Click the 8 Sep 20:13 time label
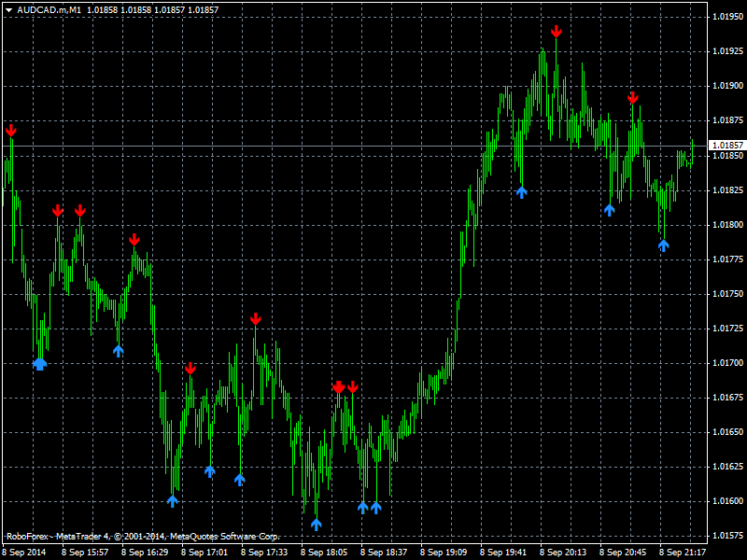 pos(563,553)
